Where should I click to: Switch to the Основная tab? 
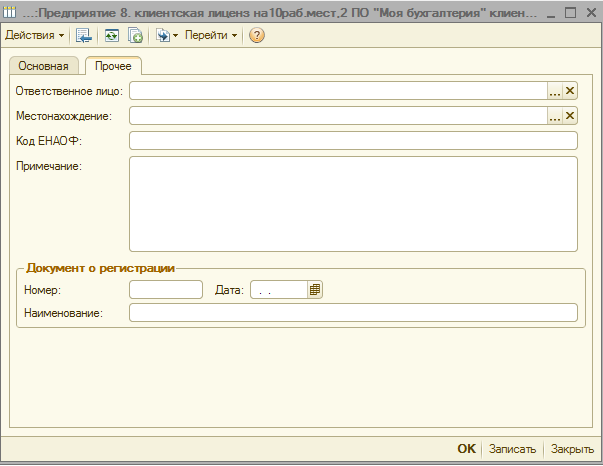43,66
